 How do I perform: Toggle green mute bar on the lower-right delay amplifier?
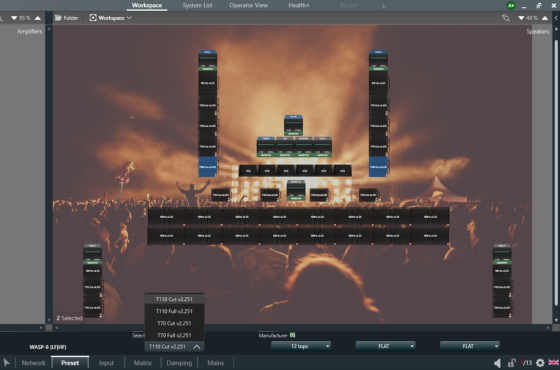502,263
